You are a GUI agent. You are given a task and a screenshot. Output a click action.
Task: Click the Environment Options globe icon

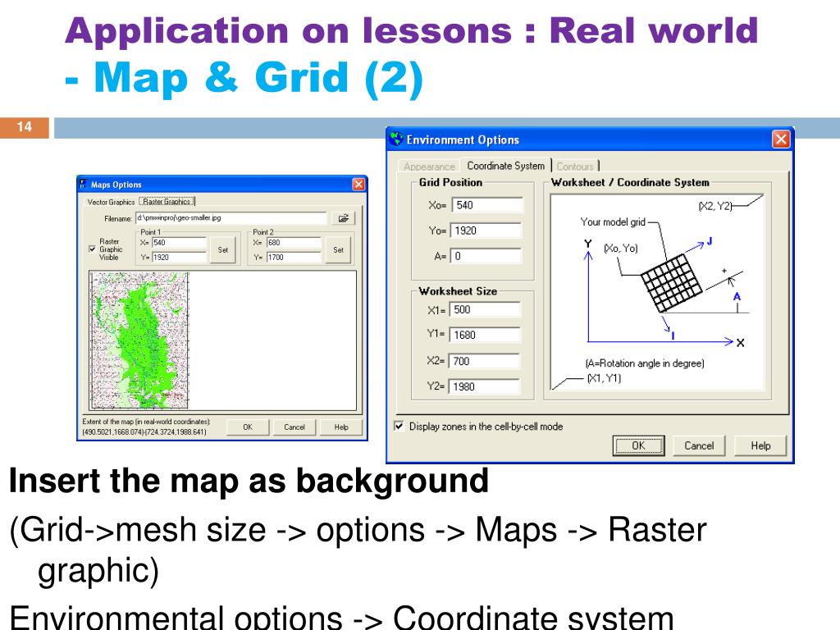coord(396,139)
